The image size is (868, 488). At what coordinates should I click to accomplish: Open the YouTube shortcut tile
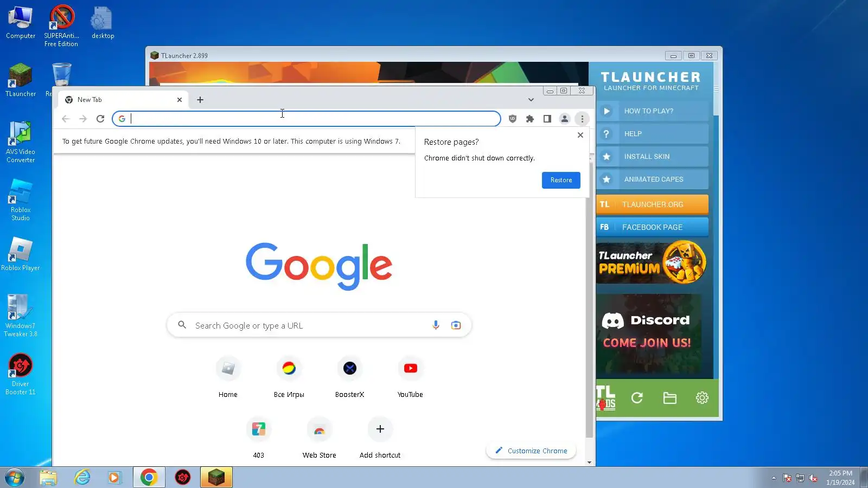(411, 378)
